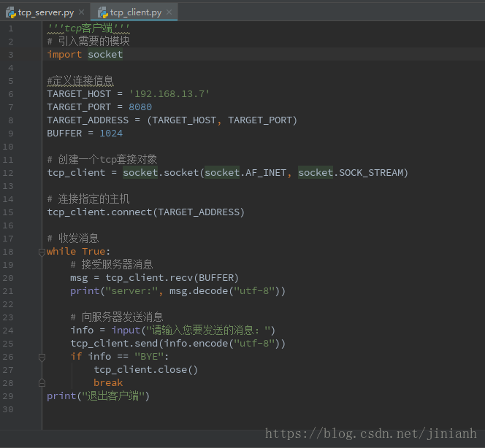Click tcp_client.close() on line 27
The width and height of the screenshot is (485, 448).
coord(145,370)
